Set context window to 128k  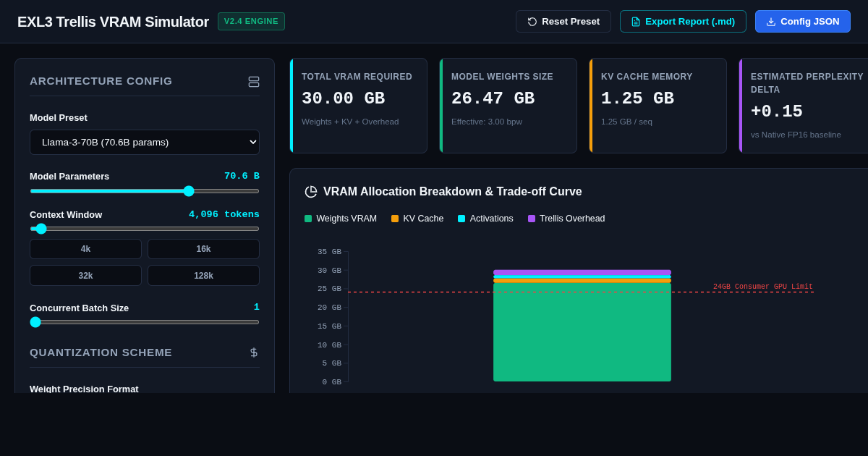click(203, 275)
